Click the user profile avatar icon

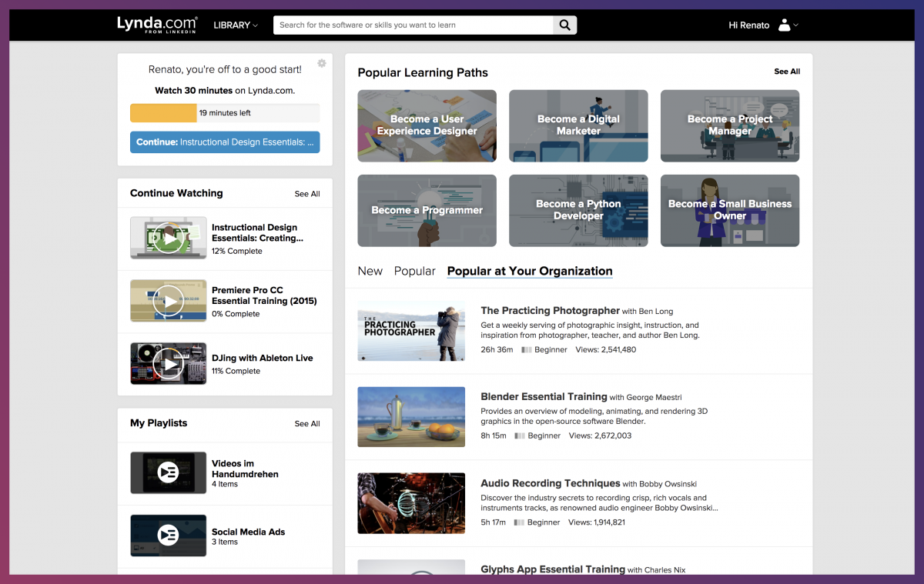pos(784,25)
